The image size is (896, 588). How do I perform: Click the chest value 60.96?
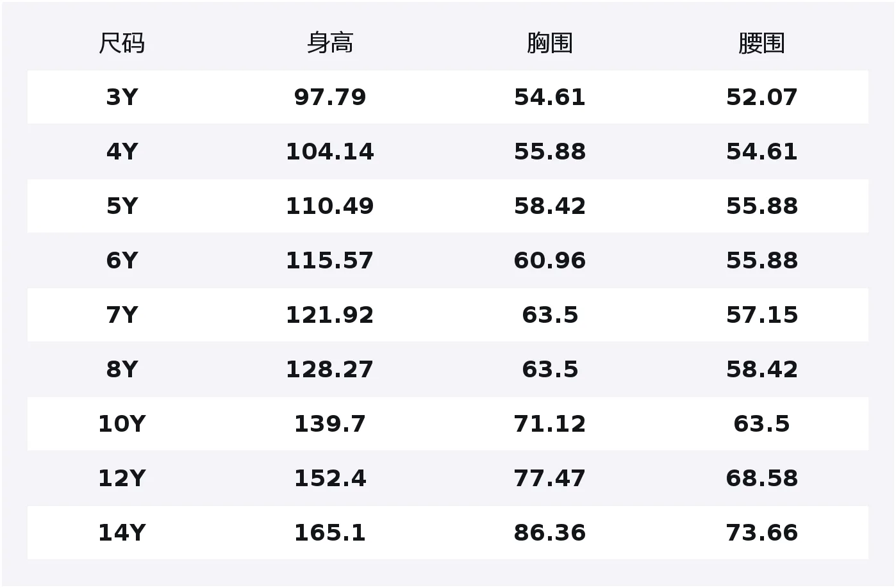(549, 261)
